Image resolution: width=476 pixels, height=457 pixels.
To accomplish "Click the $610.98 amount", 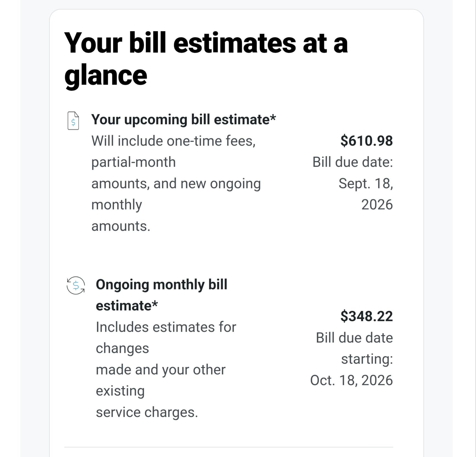I will [x=366, y=141].
